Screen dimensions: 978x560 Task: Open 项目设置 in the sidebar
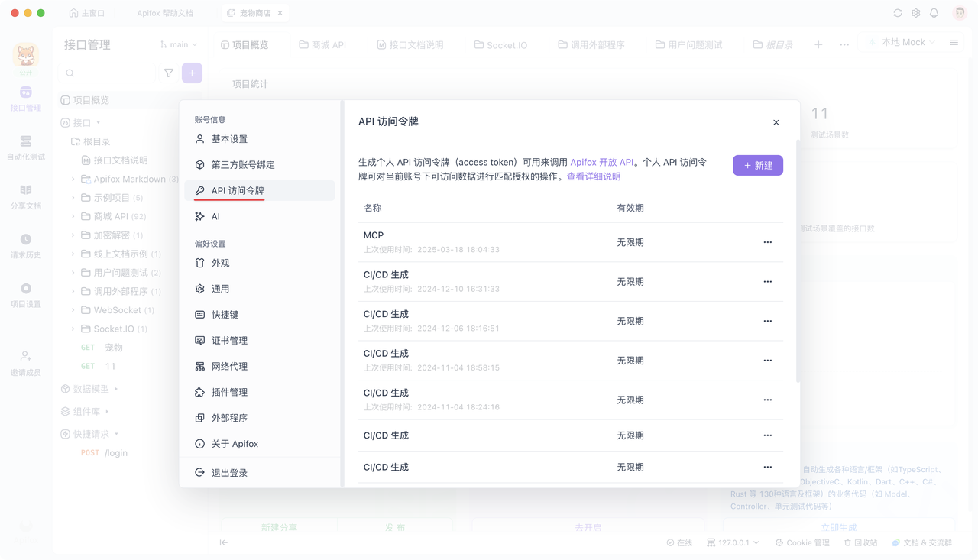[26, 295]
